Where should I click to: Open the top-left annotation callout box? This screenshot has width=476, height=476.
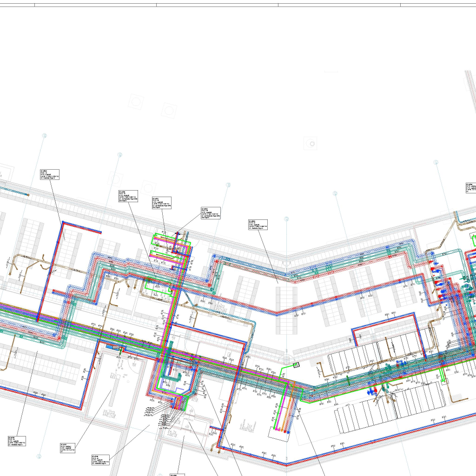pyautogui.click(x=50, y=174)
